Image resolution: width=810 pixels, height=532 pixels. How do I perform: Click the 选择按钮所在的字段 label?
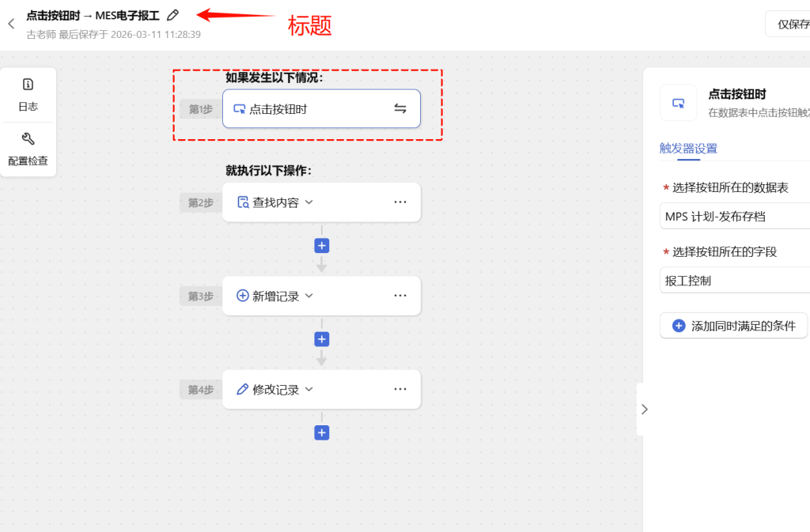725,252
